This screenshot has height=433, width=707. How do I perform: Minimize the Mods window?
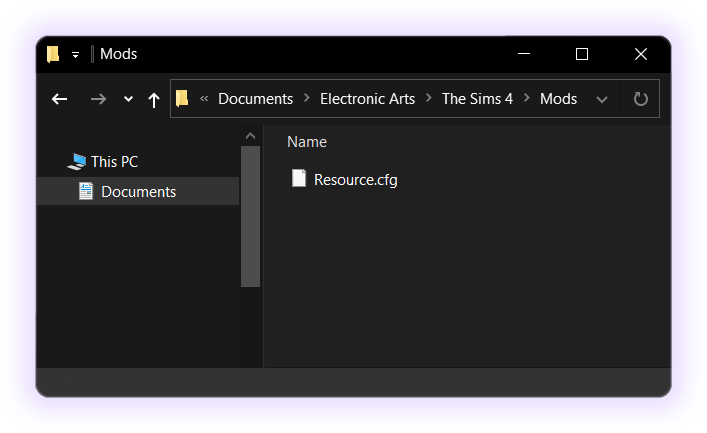[524, 54]
